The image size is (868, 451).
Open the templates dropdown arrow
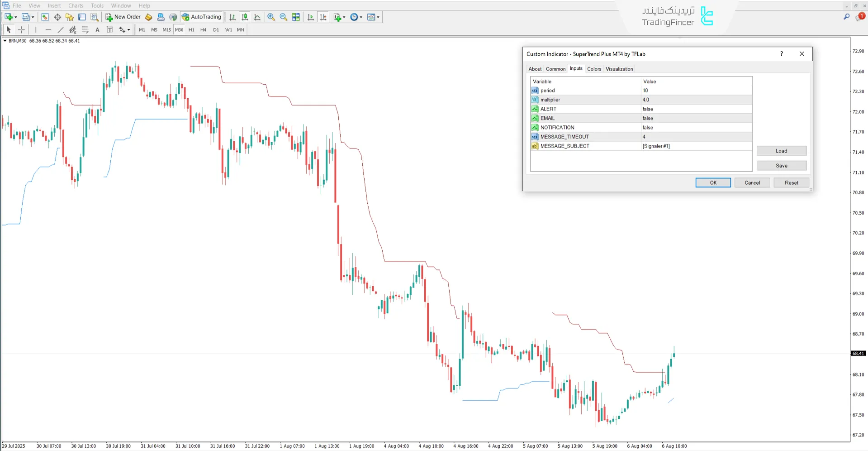[x=378, y=17]
